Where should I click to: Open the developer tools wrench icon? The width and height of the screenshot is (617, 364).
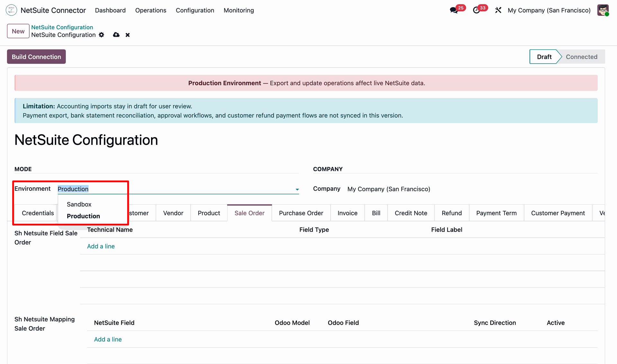(498, 10)
